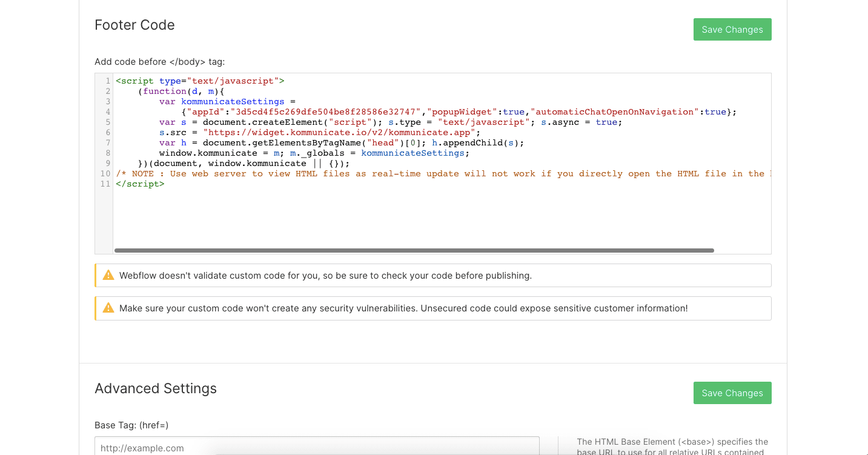The width and height of the screenshot is (868, 455).
Task: Click the (function(d, m){ code line
Action: (181, 91)
